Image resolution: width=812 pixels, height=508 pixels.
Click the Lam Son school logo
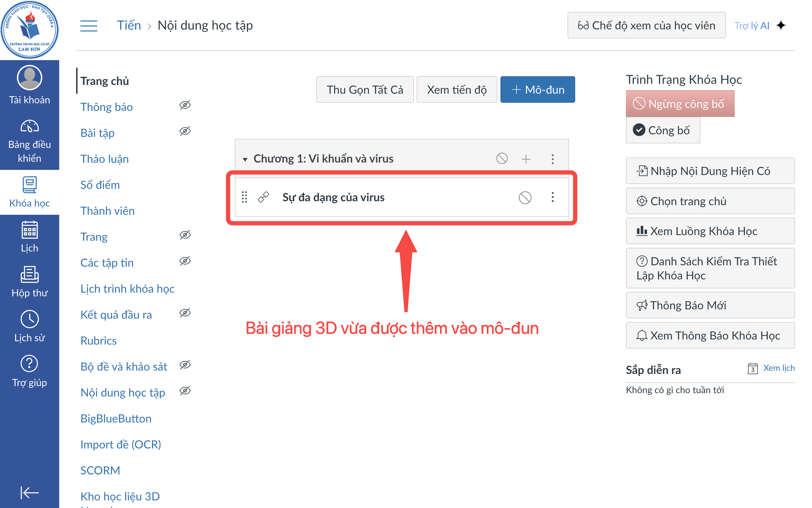click(30, 30)
